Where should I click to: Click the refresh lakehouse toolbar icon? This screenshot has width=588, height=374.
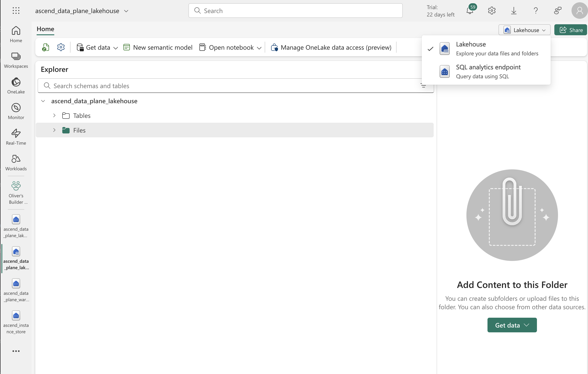coord(46,47)
